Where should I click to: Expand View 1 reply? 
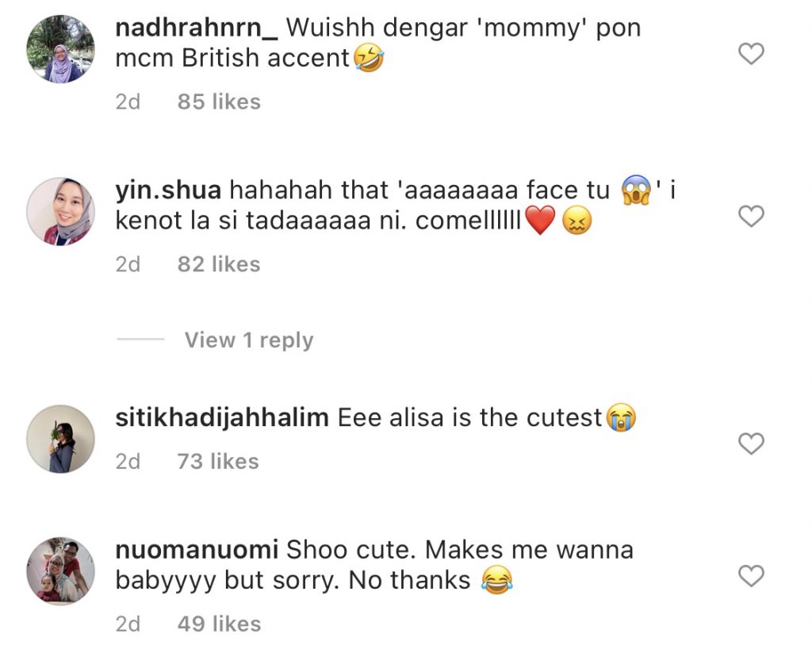pyautogui.click(x=249, y=340)
